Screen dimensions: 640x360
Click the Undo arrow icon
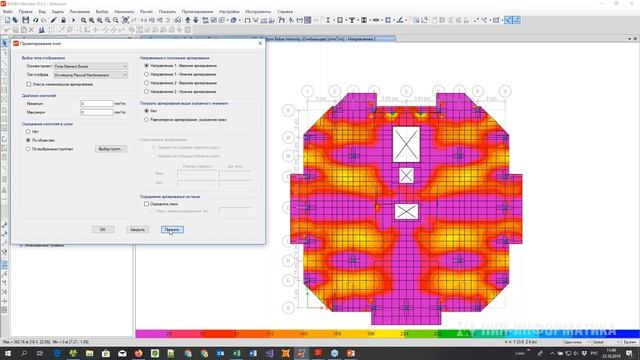(x=36, y=20)
